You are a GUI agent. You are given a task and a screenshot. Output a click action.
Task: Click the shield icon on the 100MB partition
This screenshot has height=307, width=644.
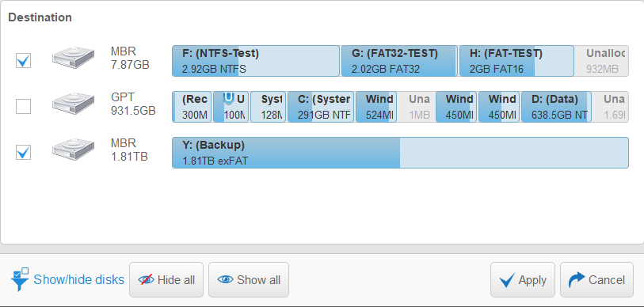(228, 99)
